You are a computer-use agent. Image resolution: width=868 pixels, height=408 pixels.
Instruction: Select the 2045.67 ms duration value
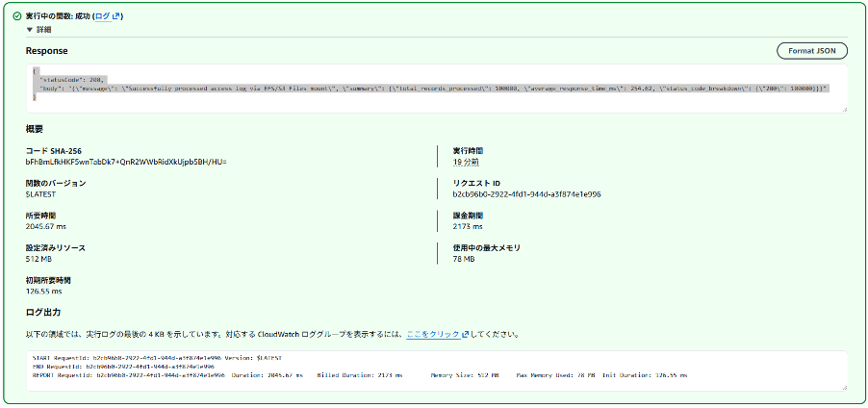(x=46, y=226)
